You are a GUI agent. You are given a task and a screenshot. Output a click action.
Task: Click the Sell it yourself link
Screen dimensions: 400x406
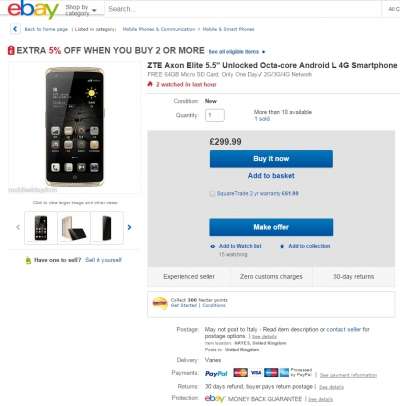(103, 260)
